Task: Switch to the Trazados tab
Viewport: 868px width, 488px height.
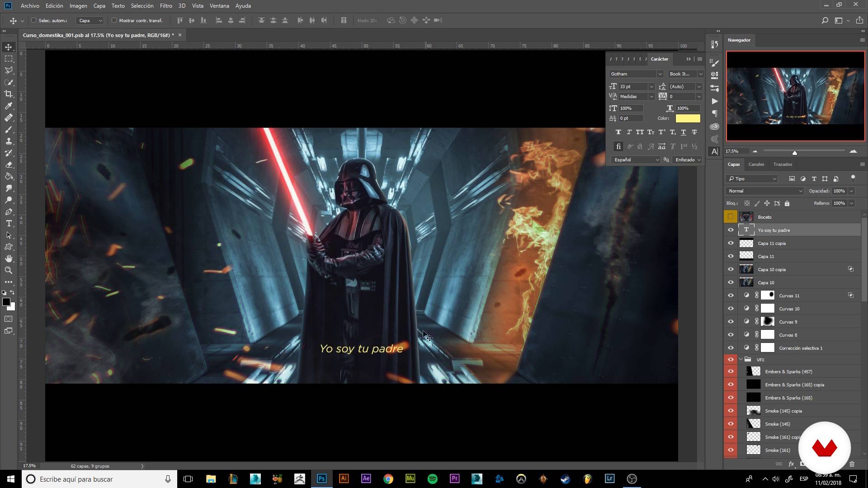Action: coord(783,164)
